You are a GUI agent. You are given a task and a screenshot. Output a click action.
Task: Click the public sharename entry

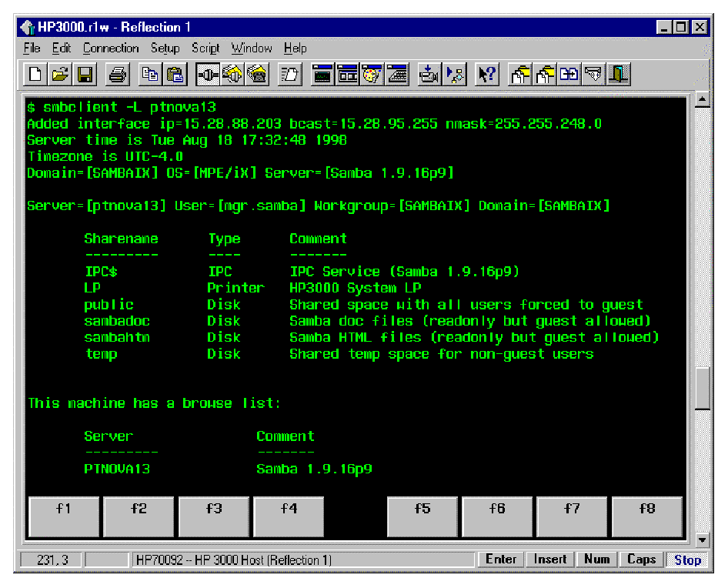109,305
